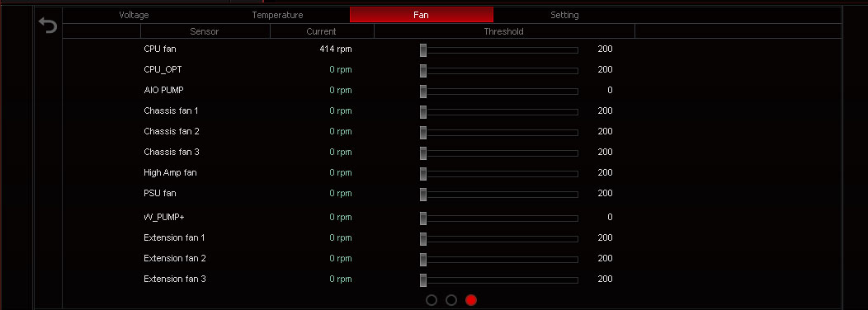Click the Chassis fan 2 label
The image size is (868, 310).
point(172,131)
